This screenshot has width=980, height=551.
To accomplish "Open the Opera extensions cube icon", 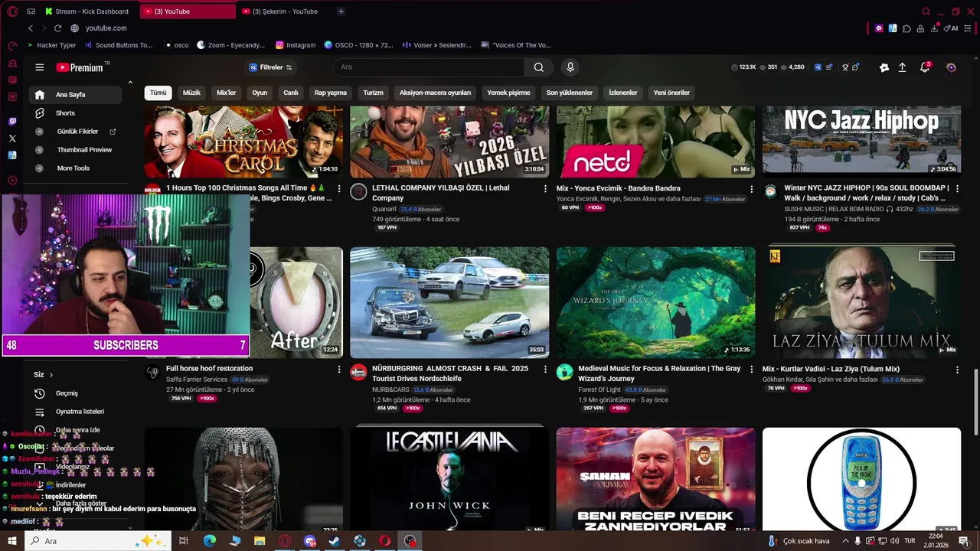I will tap(906, 28).
